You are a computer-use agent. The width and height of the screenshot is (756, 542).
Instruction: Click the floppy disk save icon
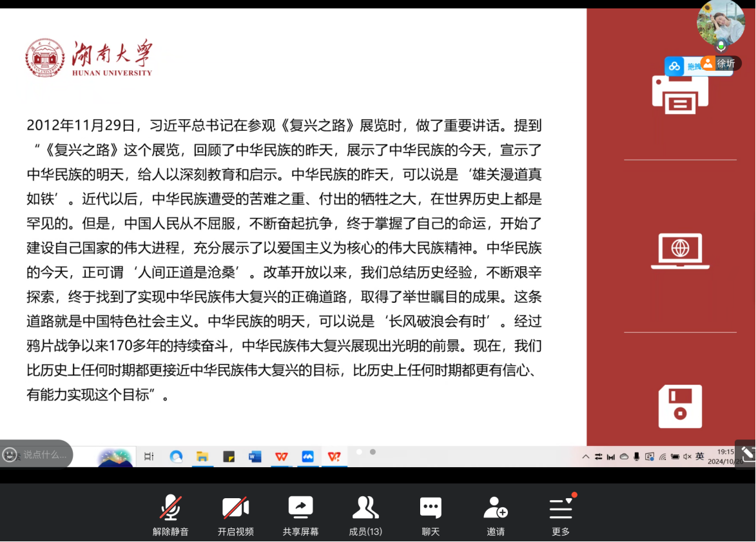click(x=680, y=407)
